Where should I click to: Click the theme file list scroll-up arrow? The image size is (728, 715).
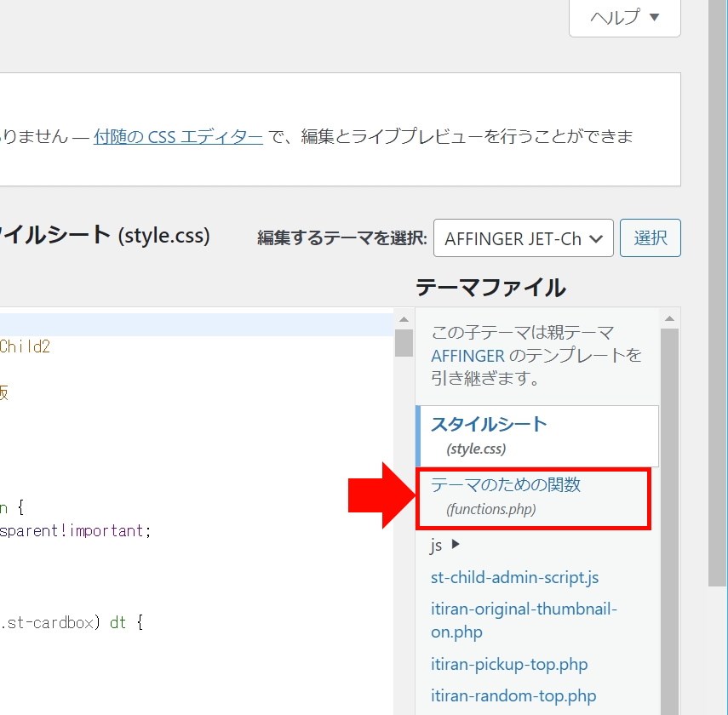coord(669,320)
